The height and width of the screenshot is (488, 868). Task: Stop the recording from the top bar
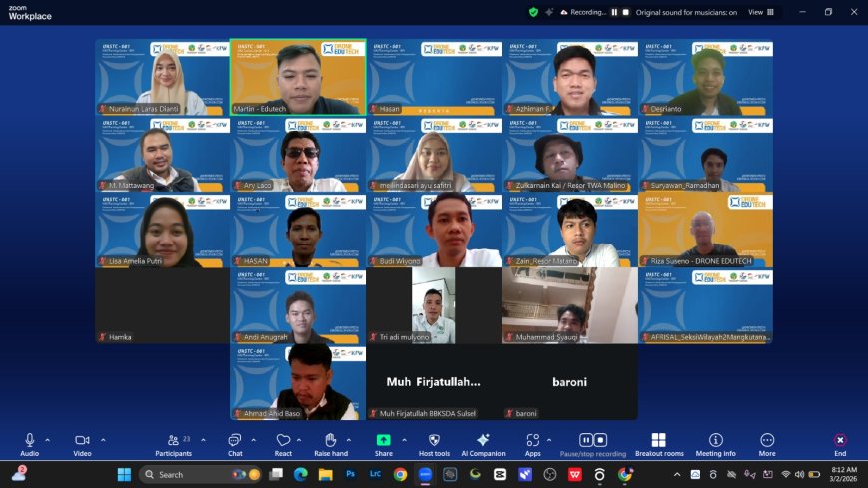coord(626,12)
